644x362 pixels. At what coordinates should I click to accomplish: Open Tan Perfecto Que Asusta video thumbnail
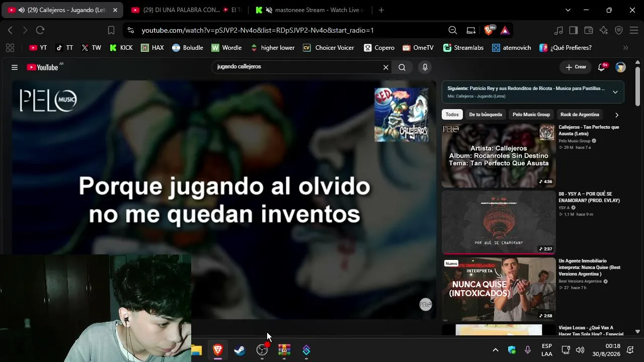click(x=499, y=156)
